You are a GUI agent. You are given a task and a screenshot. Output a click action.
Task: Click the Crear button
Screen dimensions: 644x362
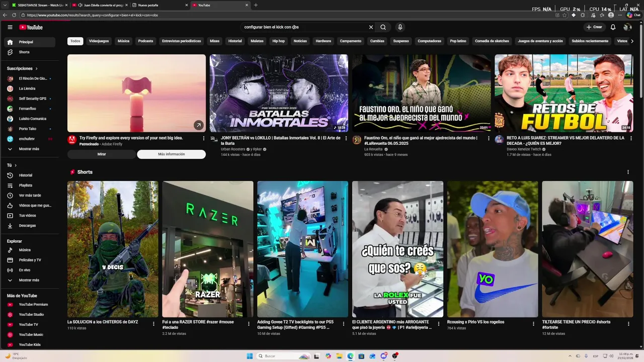point(594,27)
